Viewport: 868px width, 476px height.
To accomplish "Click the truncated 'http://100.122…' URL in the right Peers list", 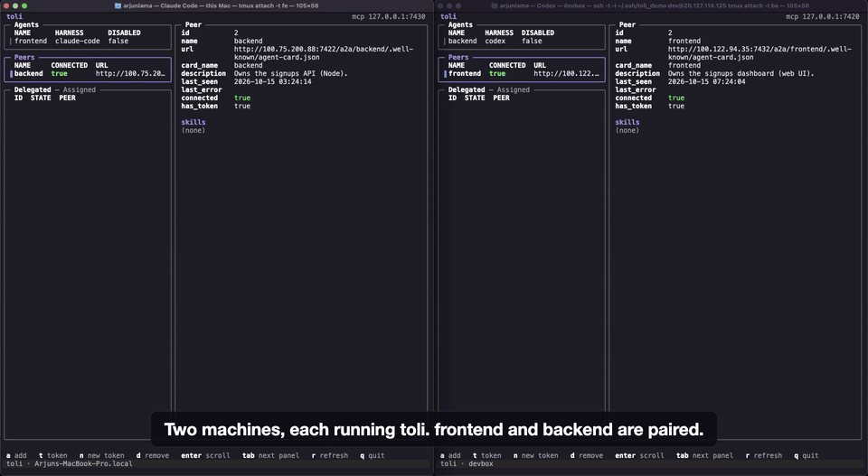I will click(566, 73).
